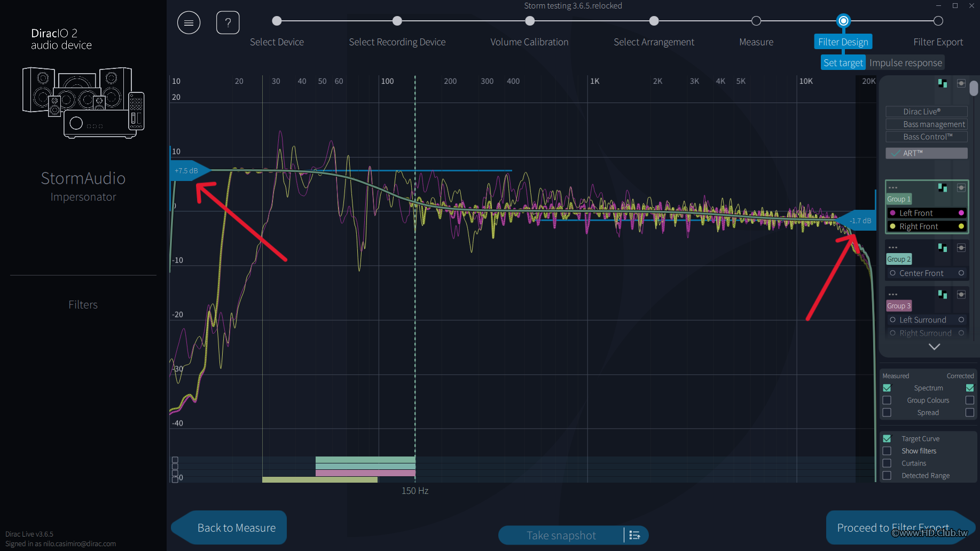This screenshot has width=980, height=551.
Task: Click Group 3 snapshot icon on right
Action: pos(961,295)
